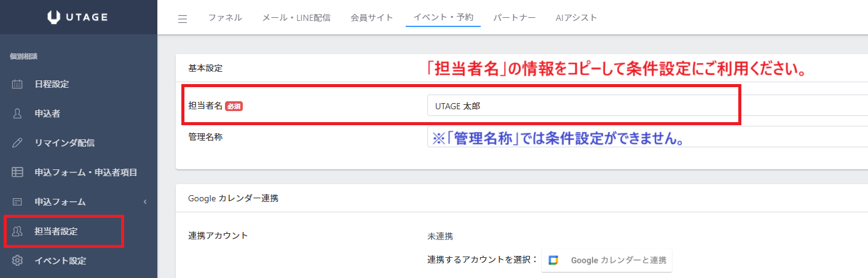Viewport: 868px width, 278px height.
Task: Click the person icon beside 申込者
Action: coord(18,114)
